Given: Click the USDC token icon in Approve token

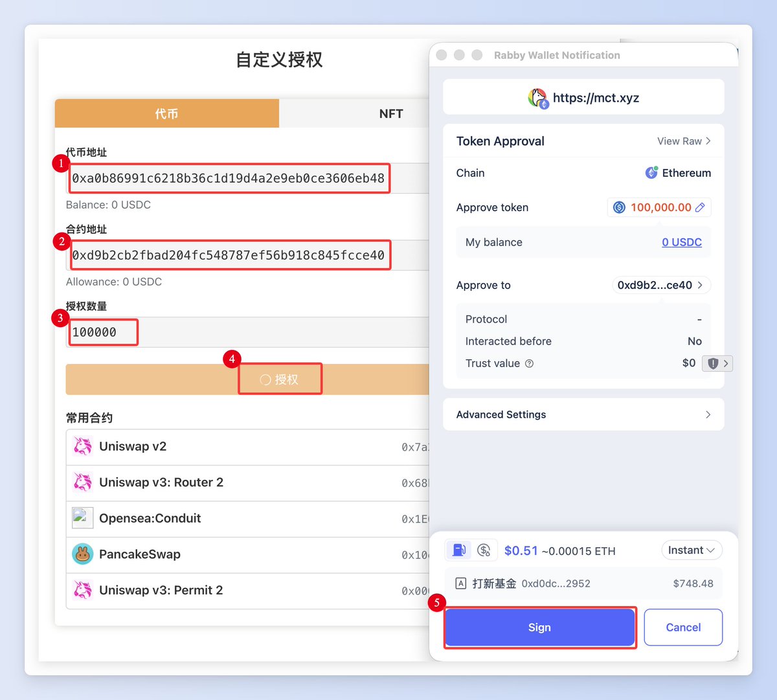Looking at the screenshot, I should pos(619,207).
